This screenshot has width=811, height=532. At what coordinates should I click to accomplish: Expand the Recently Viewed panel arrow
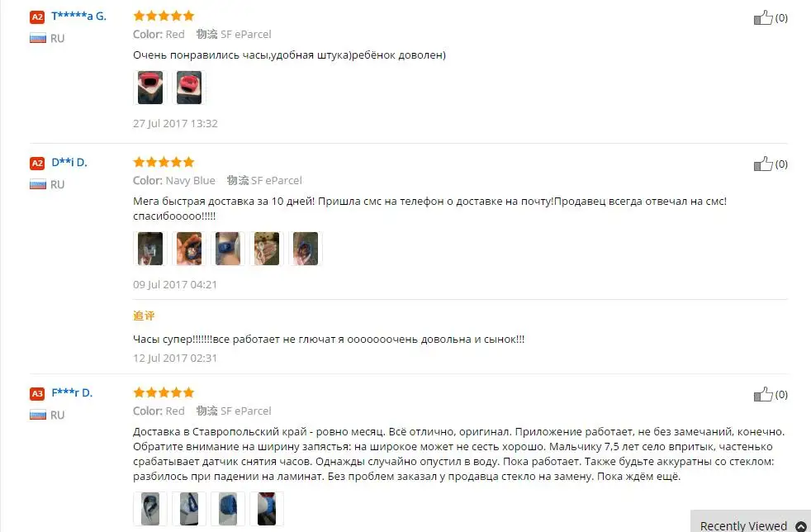[800, 525]
